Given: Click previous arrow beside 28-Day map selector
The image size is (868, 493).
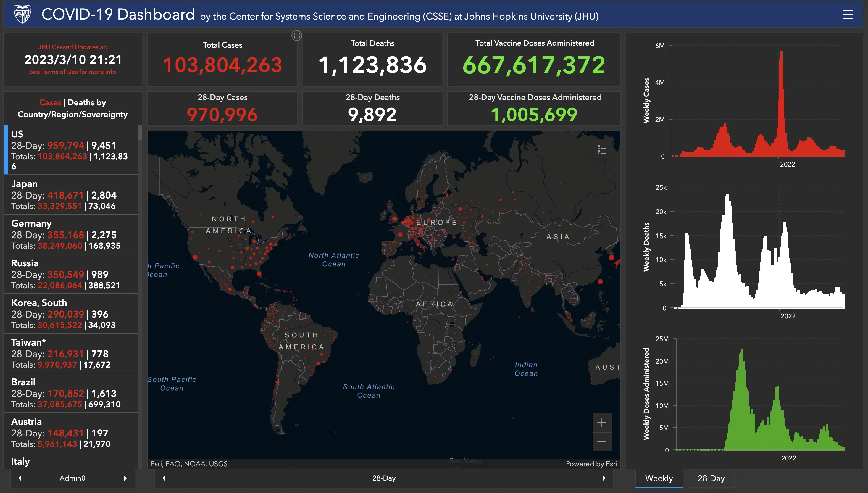Looking at the screenshot, I should pyautogui.click(x=164, y=478).
